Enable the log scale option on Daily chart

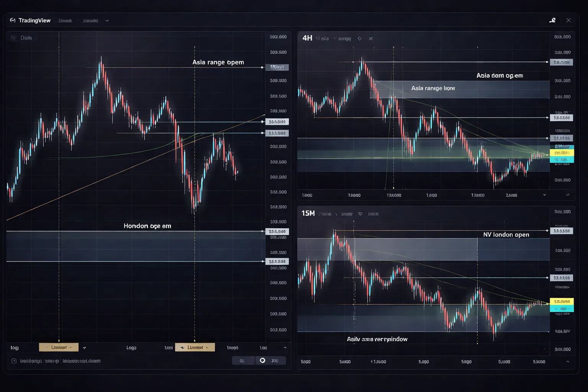click(x=14, y=348)
